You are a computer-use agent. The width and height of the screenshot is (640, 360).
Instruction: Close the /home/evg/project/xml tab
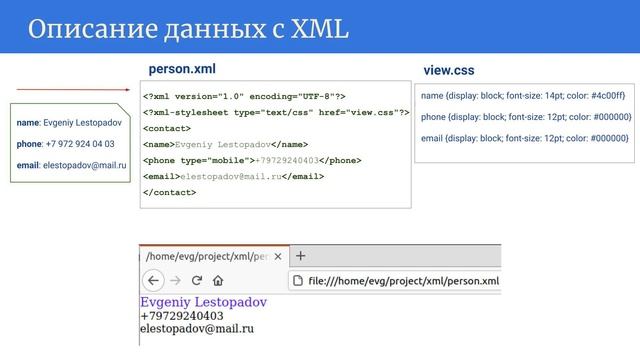[x=278, y=256]
